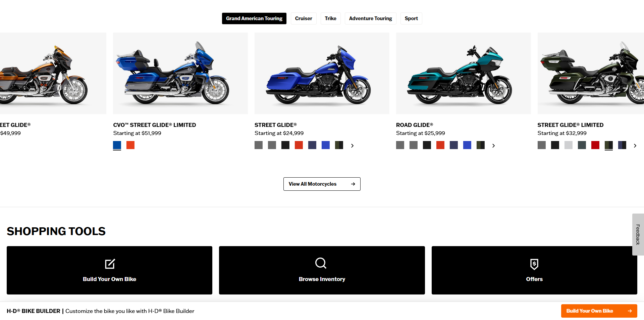This screenshot has height=320, width=644.
Task: Show more Road Glide color options
Action: pos(493,145)
